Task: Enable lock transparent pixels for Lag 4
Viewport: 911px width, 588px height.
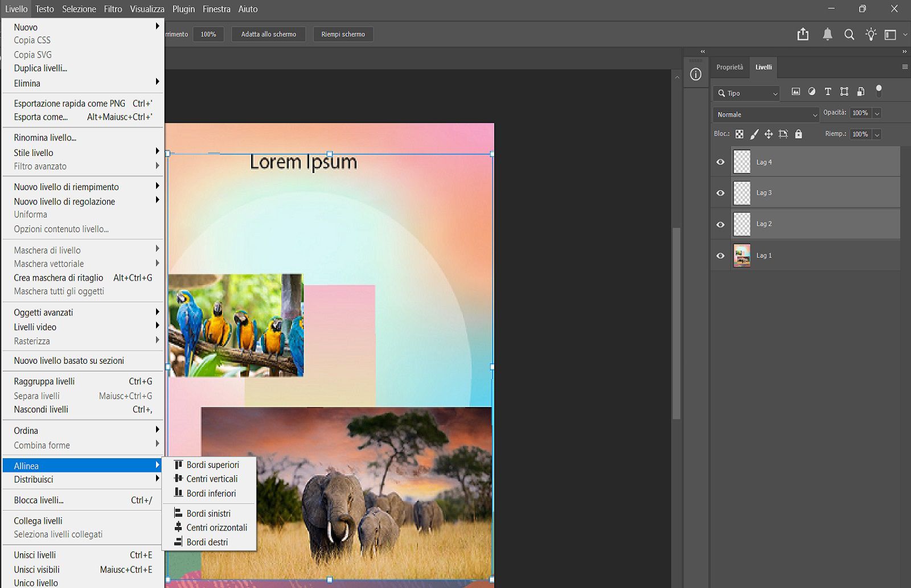Action: tap(740, 134)
